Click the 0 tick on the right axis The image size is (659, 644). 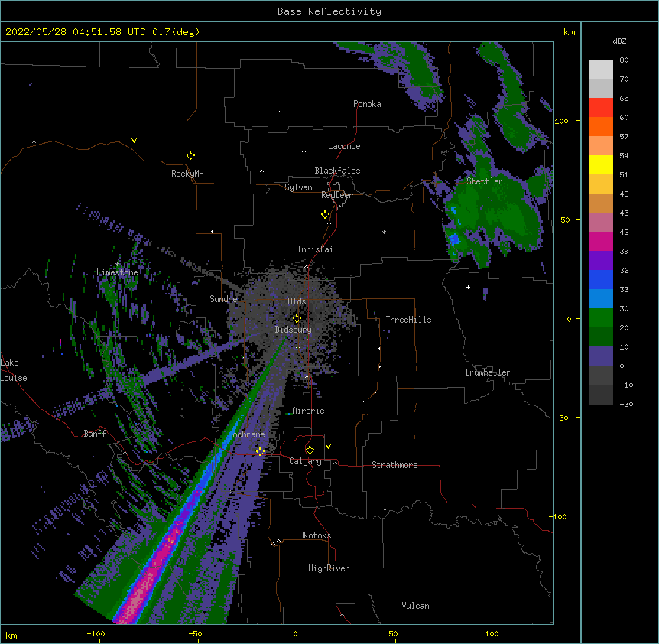point(569,319)
